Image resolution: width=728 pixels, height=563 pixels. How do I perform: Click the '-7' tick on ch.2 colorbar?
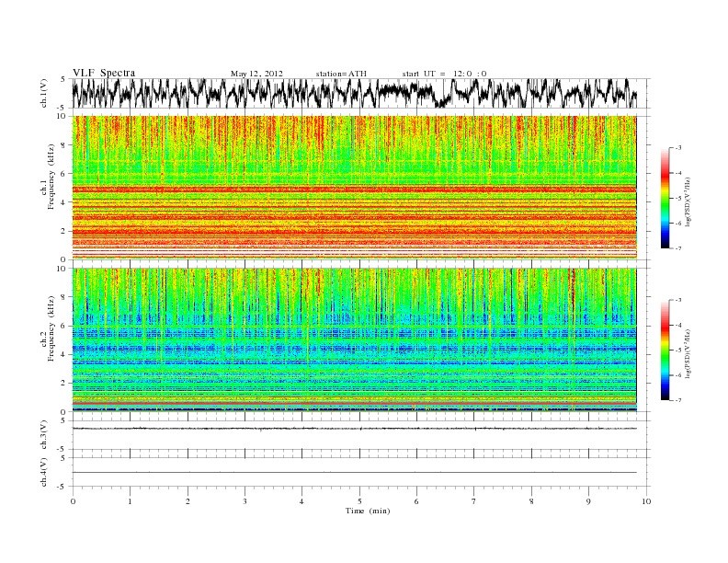677,400
